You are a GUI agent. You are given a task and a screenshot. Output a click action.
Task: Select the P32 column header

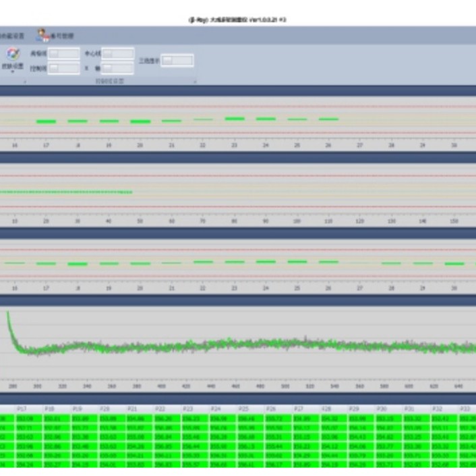point(445,409)
